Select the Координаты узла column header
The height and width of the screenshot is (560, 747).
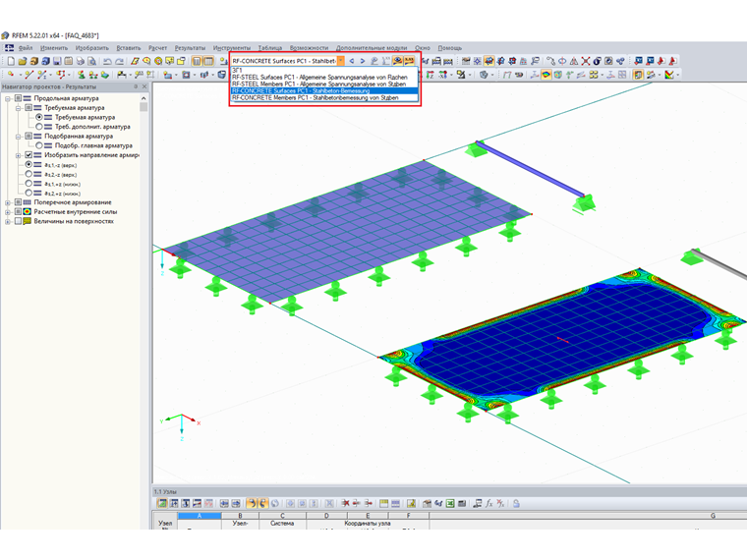368,524
